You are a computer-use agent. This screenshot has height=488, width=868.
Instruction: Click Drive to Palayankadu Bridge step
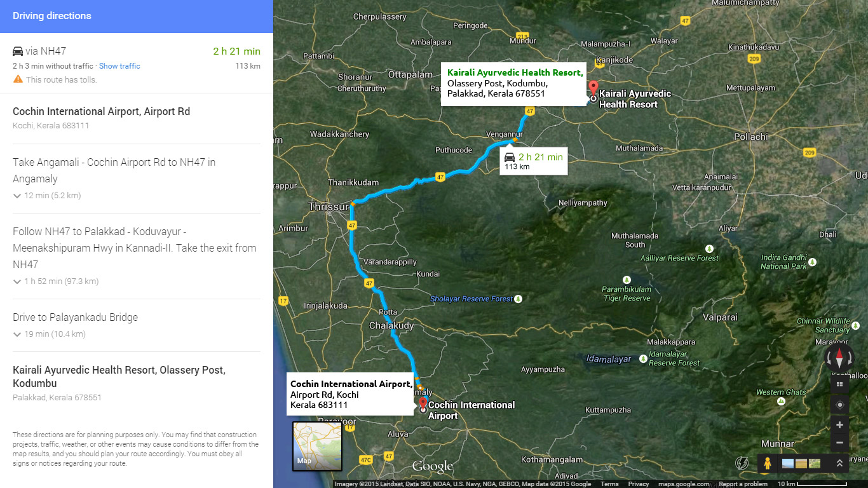[75, 317]
